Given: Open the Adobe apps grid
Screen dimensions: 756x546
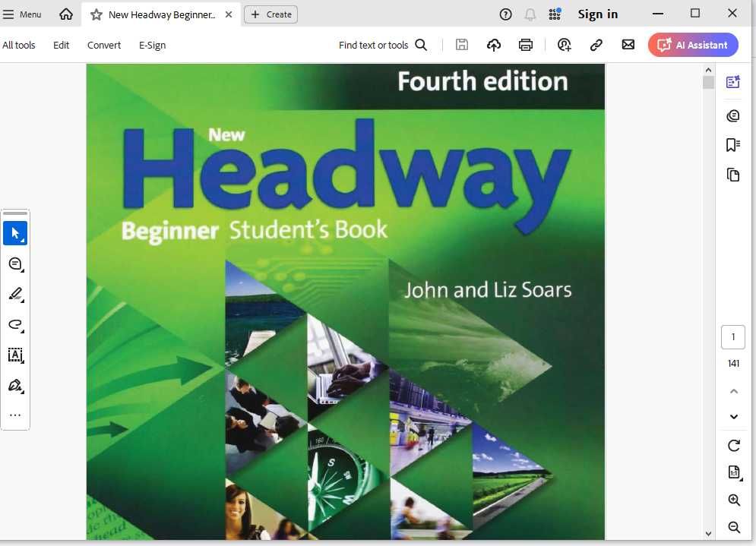Looking at the screenshot, I should [x=555, y=14].
